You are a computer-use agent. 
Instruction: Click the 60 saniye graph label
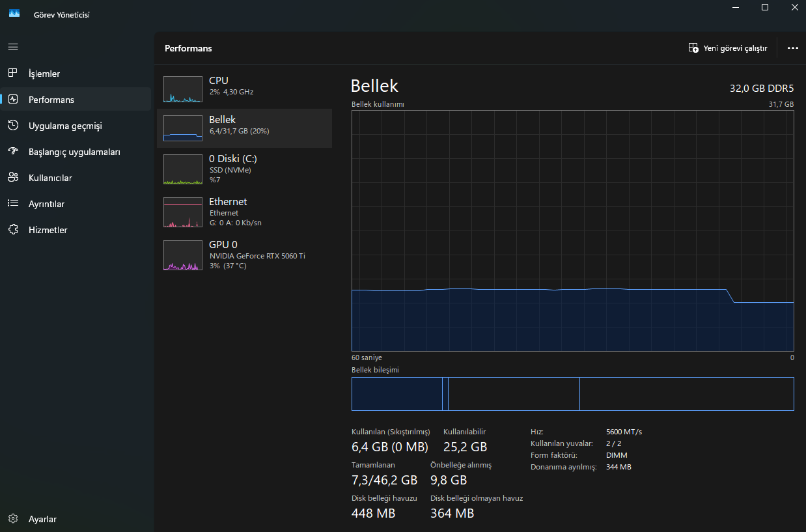coord(367,357)
